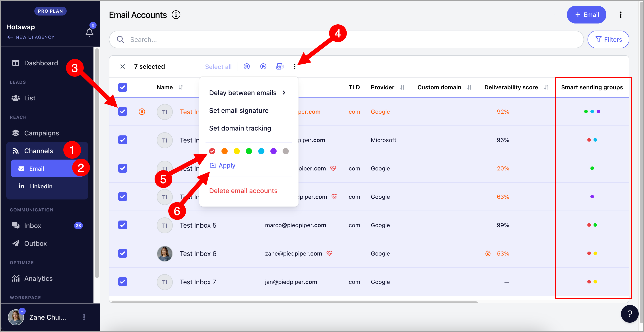Select the purple group color swatch

273,151
